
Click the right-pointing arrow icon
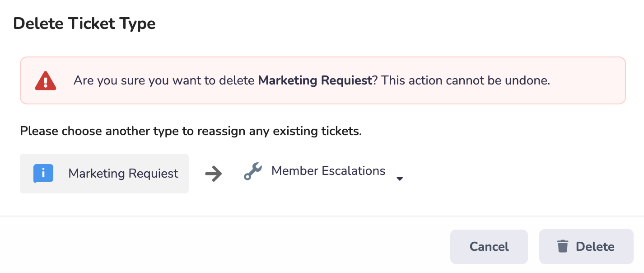[x=213, y=174]
